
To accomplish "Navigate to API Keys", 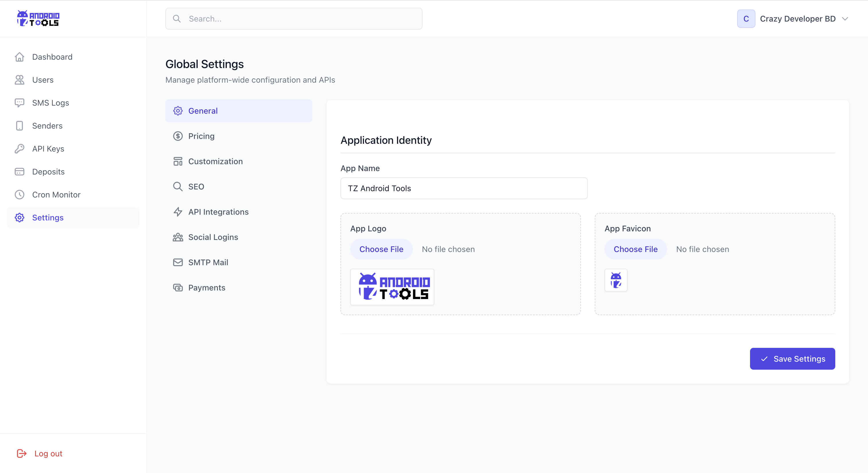I will [x=73, y=149].
